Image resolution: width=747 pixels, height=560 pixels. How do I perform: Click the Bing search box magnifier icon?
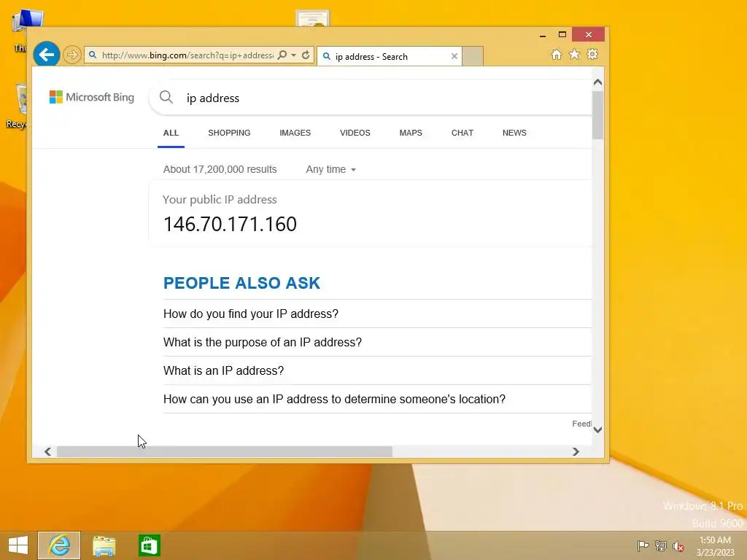click(x=166, y=97)
